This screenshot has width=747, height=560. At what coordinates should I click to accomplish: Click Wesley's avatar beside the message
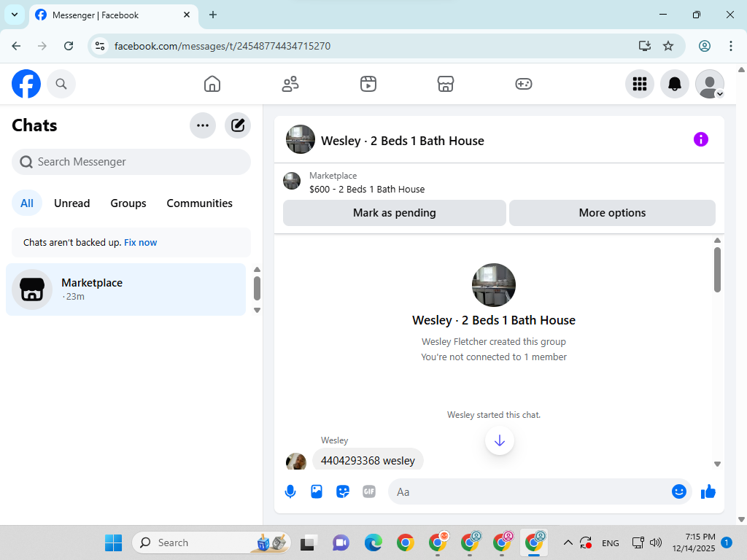(296, 462)
